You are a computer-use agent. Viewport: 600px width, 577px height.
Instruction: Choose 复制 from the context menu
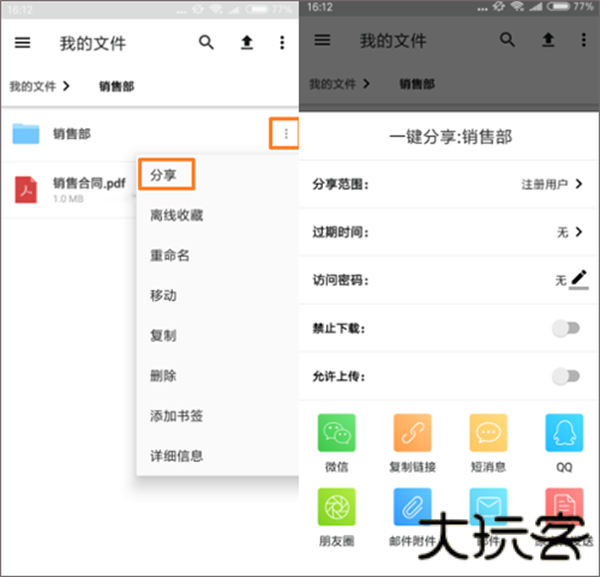coord(163,336)
